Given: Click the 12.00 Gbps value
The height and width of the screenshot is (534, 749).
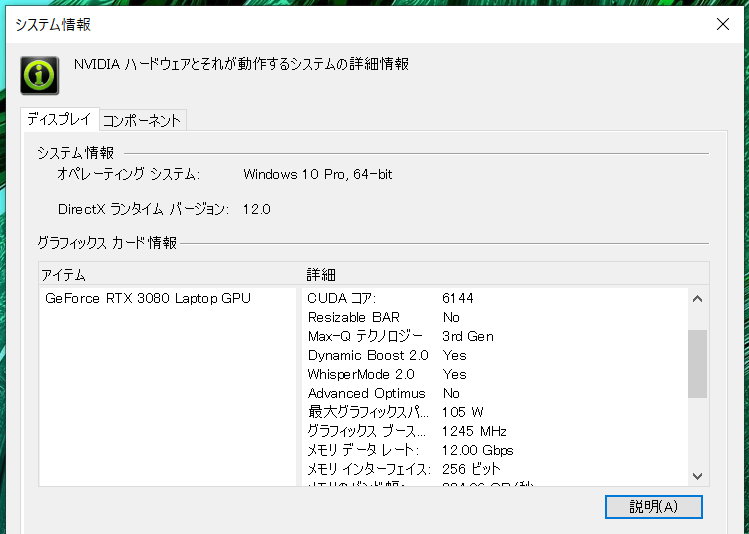Looking at the screenshot, I should coord(477,450).
